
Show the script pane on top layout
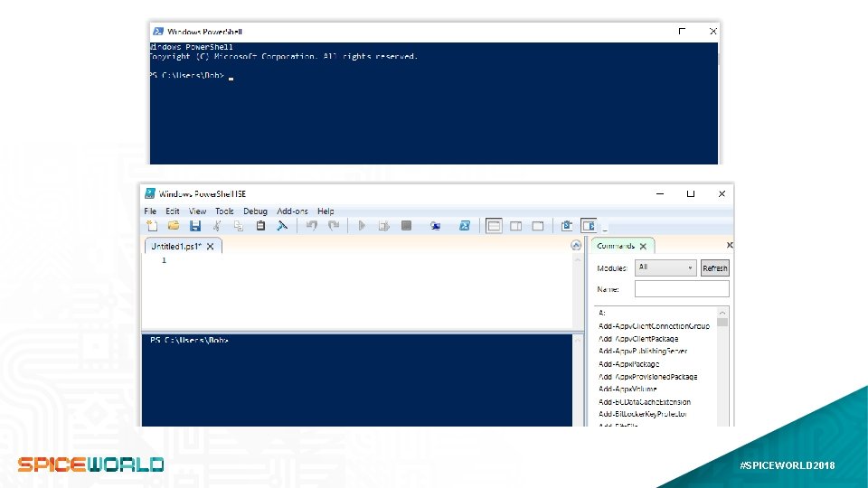(x=494, y=226)
